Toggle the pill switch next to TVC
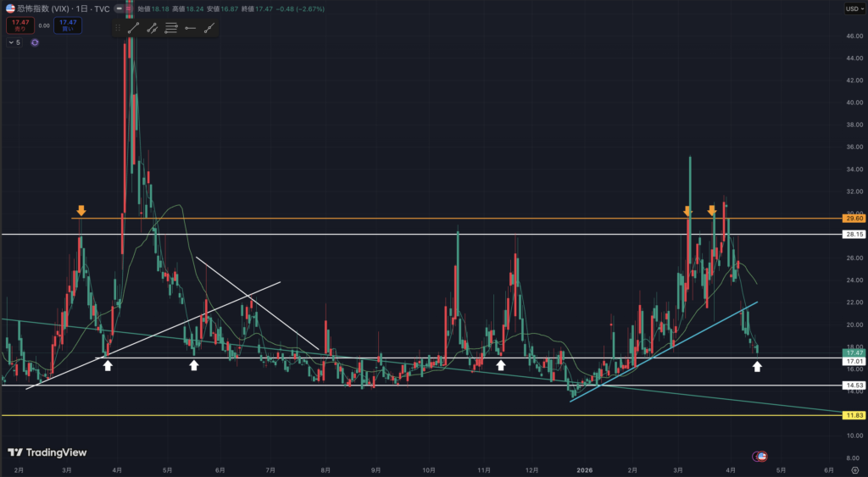This screenshot has height=477, width=868. 118,8
